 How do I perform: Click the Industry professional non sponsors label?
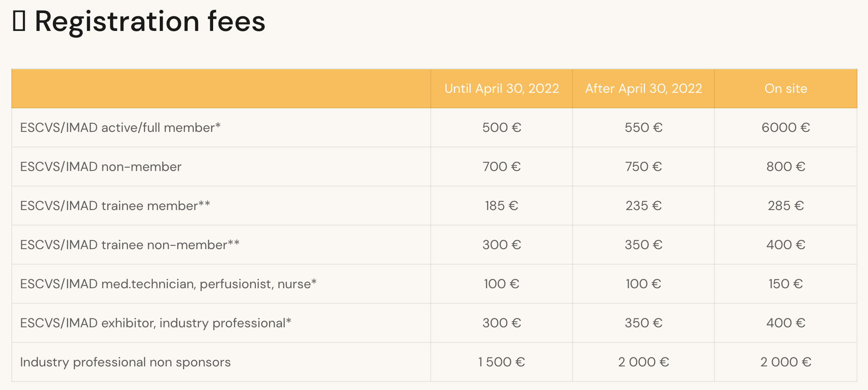click(x=125, y=362)
